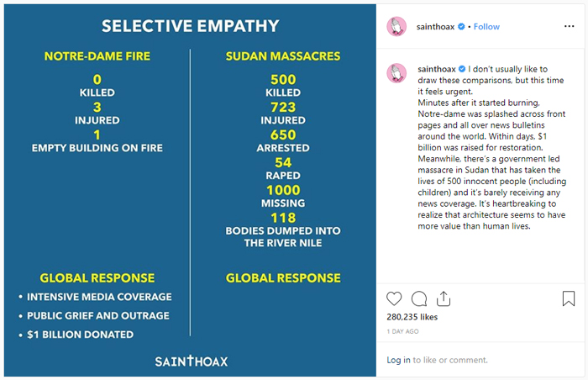Image resolution: width=588 pixels, height=380 pixels.
Task: Follow the sainthoax account
Action: click(x=486, y=27)
